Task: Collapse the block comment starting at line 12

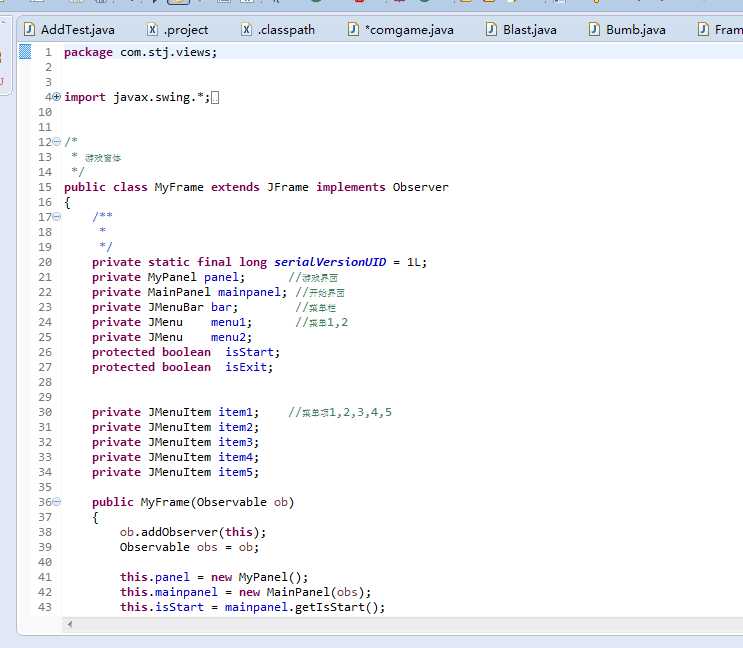Action: coord(56,142)
